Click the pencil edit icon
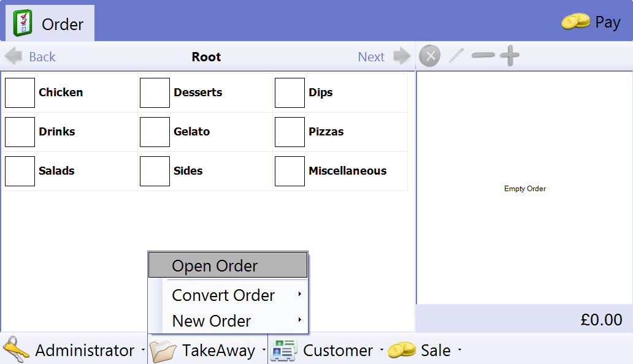This screenshot has width=633, height=364. pos(456,56)
